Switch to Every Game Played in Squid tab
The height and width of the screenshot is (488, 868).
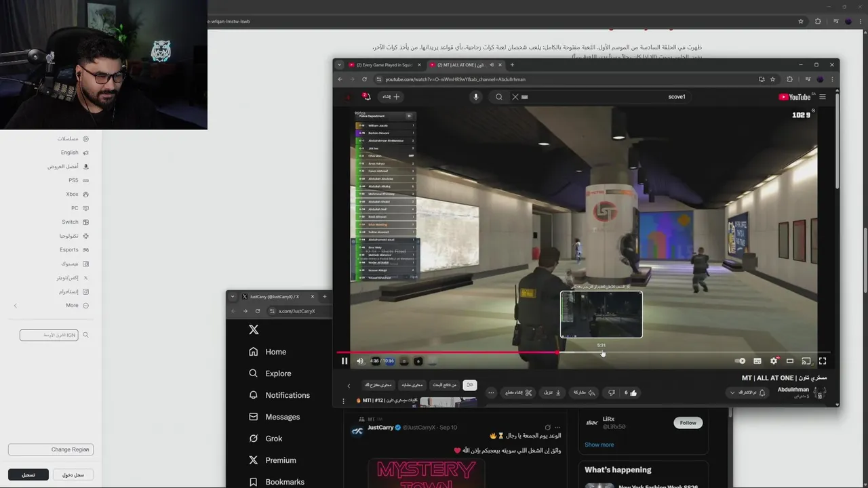coord(384,65)
